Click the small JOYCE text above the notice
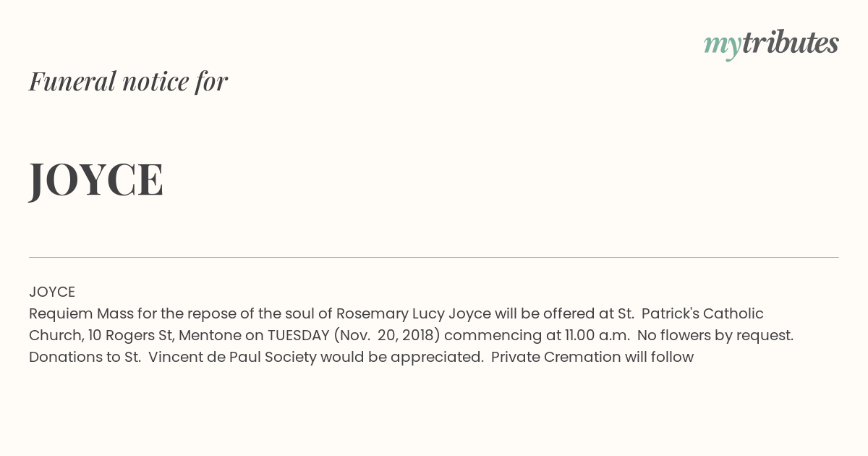The image size is (868, 456). (x=52, y=292)
